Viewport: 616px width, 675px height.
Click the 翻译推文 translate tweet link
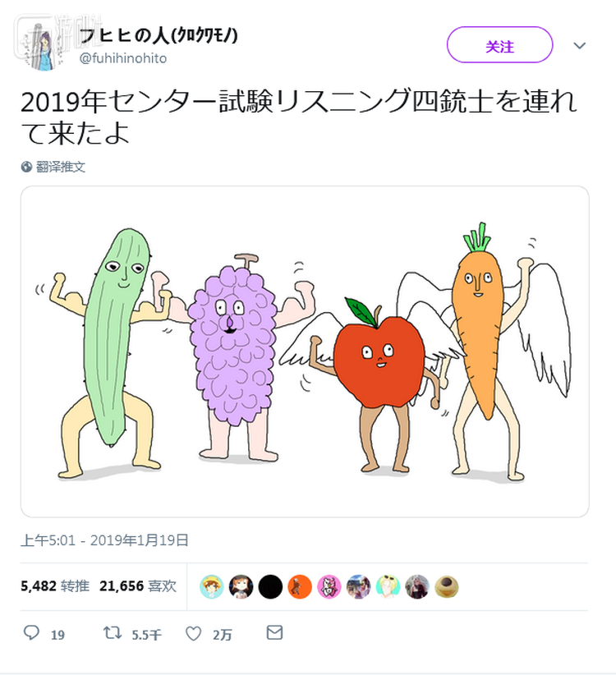[x=60, y=167]
